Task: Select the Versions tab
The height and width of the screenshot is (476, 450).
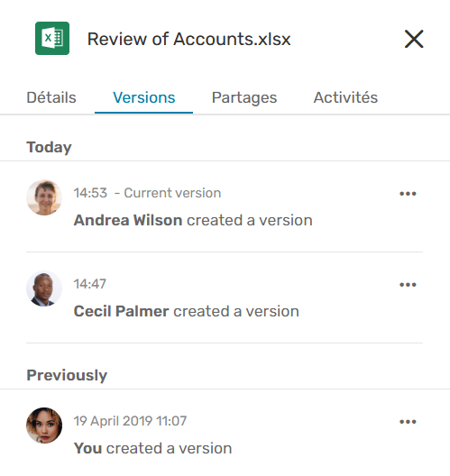Action: click(x=144, y=97)
